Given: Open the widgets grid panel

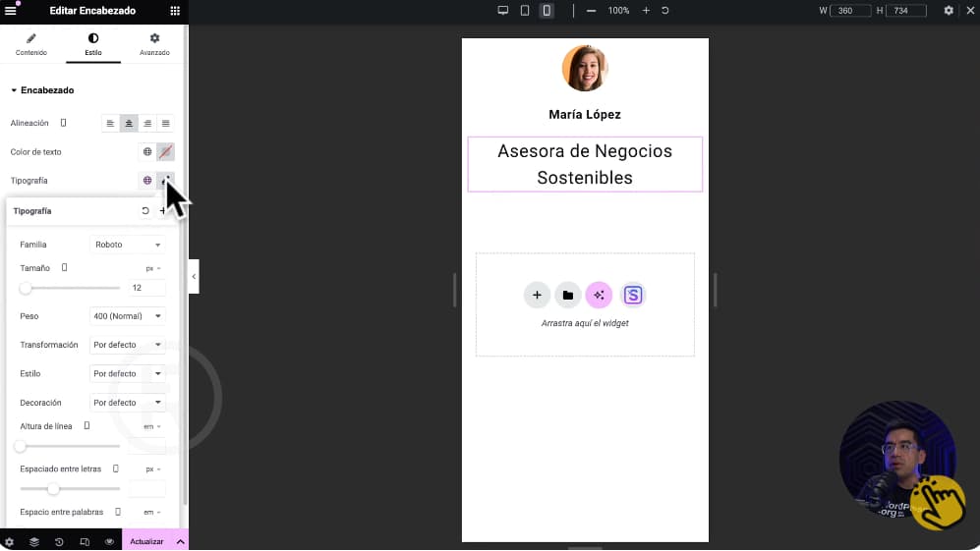Looking at the screenshot, I should click(175, 11).
